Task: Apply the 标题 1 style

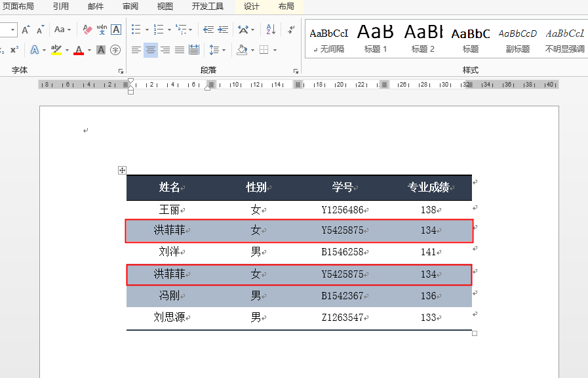Action: 376,39
